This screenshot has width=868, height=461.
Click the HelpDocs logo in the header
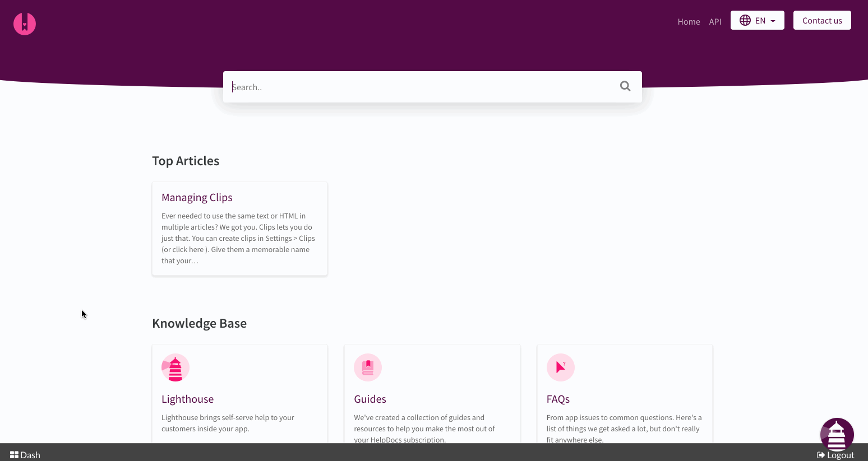(x=25, y=24)
